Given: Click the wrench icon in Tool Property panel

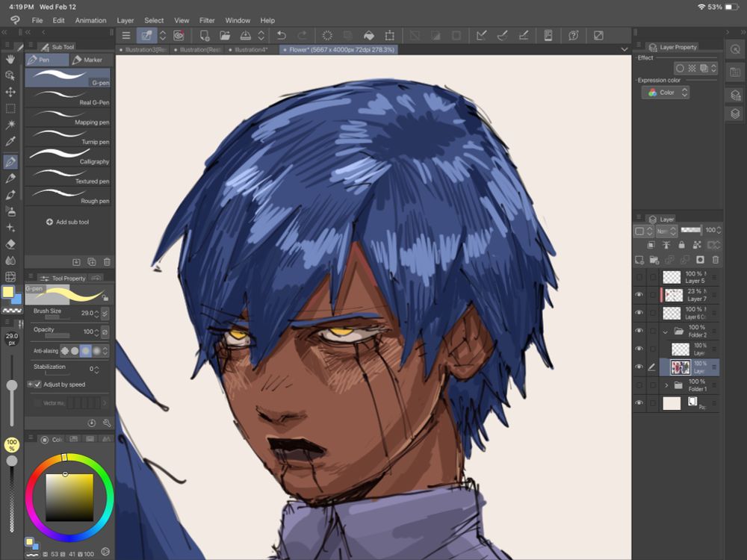Looking at the screenshot, I should click(107, 423).
